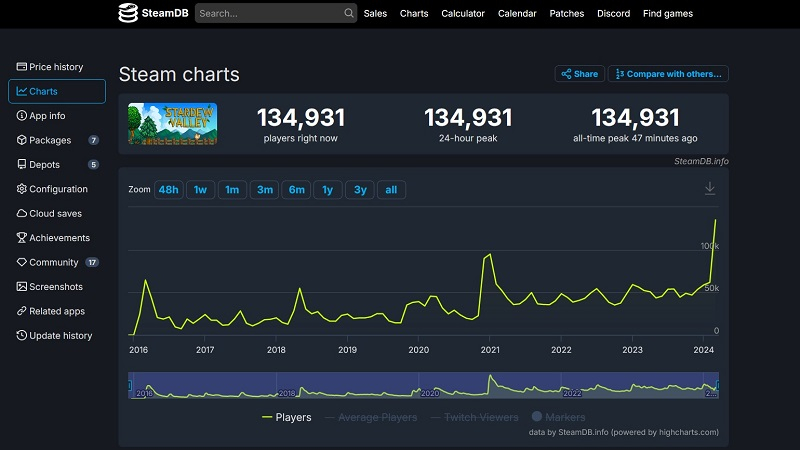Open Achievements section
This screenshot has width=800, height=450.
(x=57, y=238)
